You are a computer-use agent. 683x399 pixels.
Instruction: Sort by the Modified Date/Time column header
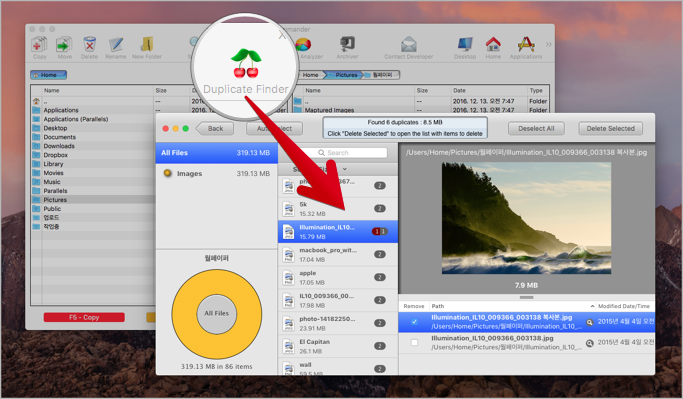tap(623, 306)
